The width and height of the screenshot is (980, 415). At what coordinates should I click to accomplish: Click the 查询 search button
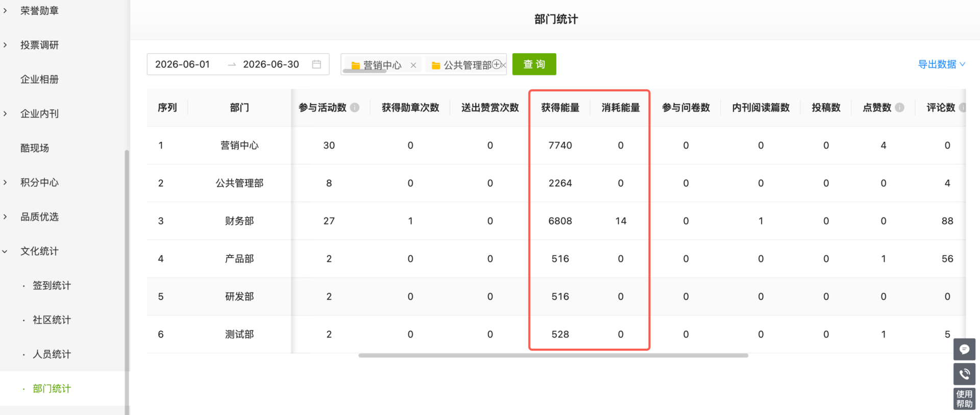(534, 64)
